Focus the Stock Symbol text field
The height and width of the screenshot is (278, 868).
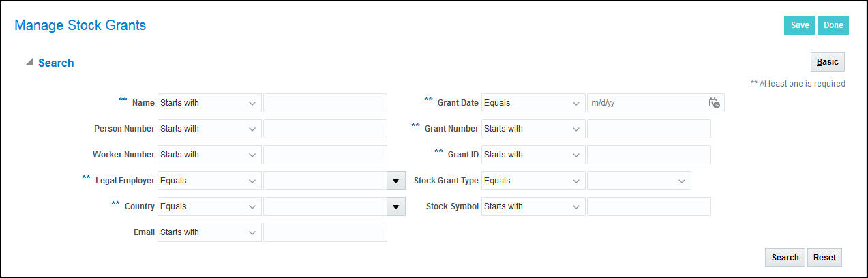coord(648,206)
